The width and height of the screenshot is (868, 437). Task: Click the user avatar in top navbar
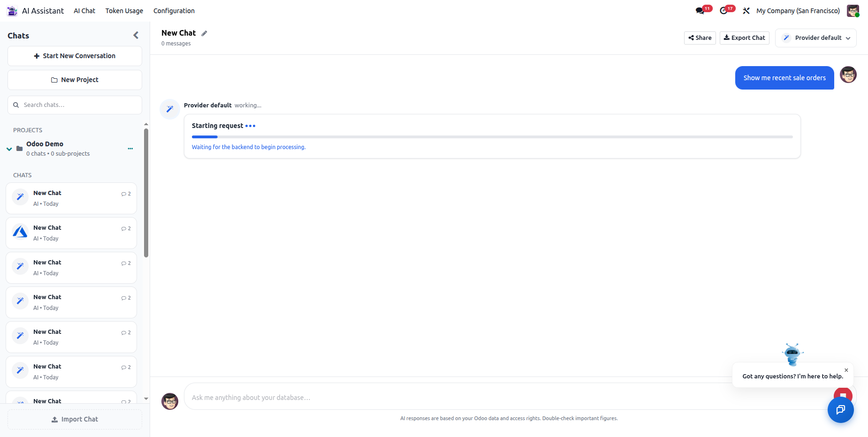[x=853, y=11]
